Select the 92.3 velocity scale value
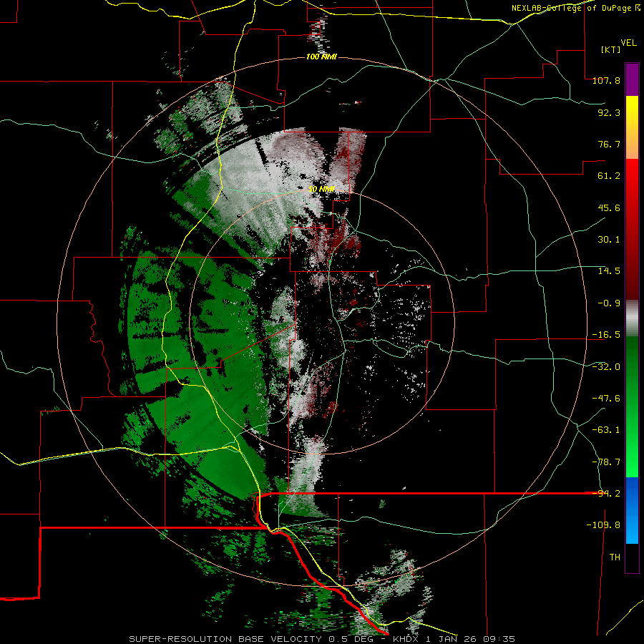This screenshot has width=644, height=644. [x=609, y=112]
